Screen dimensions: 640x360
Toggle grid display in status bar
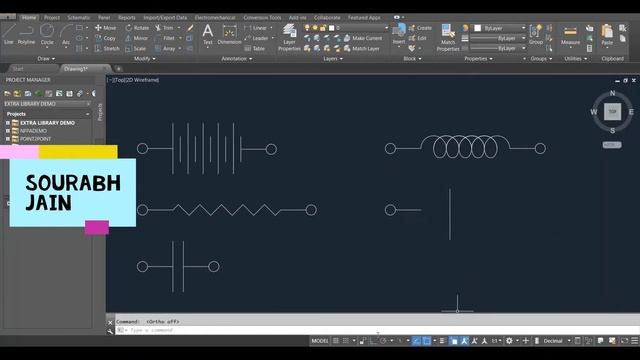tap(336, 340)
